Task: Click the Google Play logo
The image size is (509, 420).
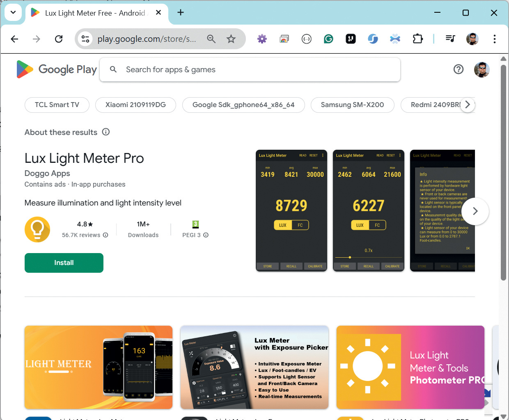Action: [57, 69]
